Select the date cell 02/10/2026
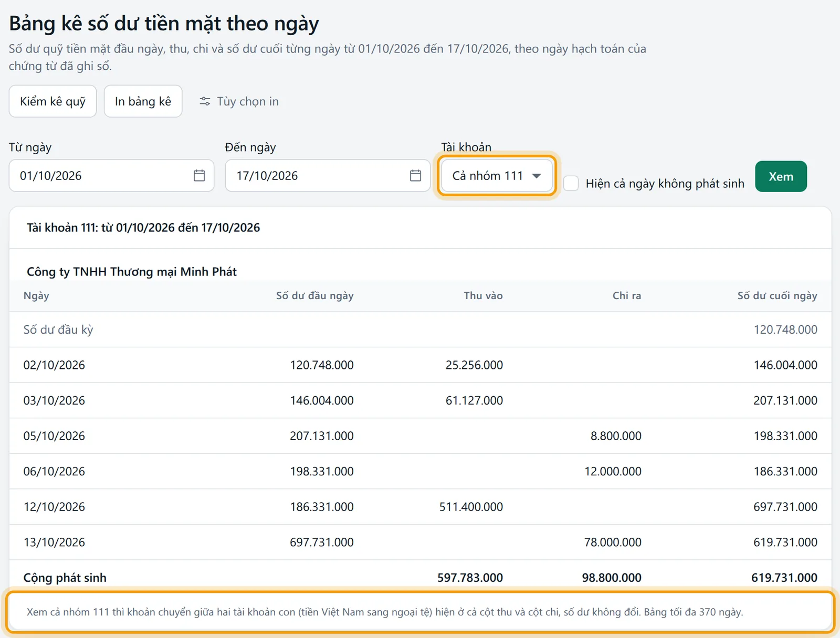Screen dimensions: 840x638 (54, 365)
